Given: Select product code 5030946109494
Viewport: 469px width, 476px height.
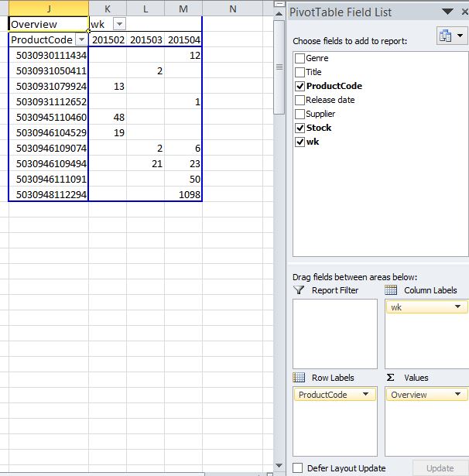Looking at the screenshot, I should point(49,163).
